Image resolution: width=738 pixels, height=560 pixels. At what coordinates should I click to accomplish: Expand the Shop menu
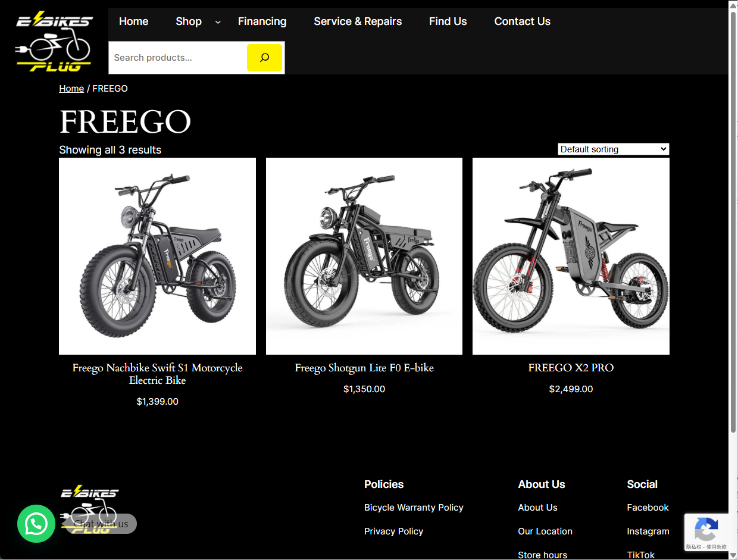pyautogui.click(x=189, y=21)
